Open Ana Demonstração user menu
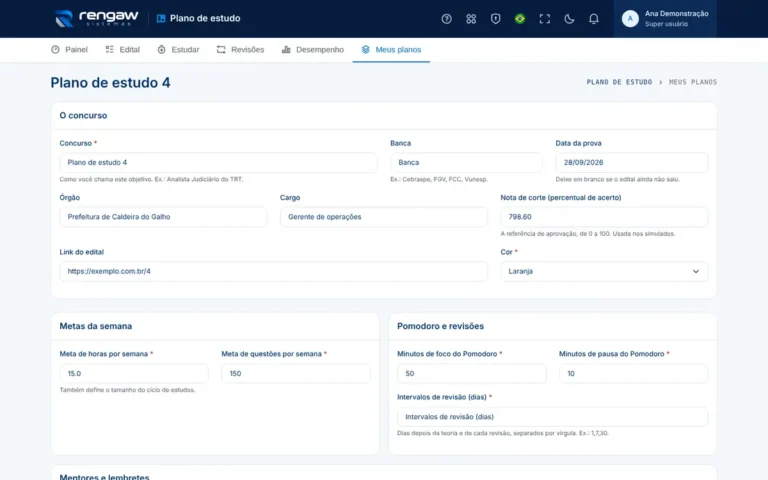Viewport: 768px width, 480px height. point(665,19)
